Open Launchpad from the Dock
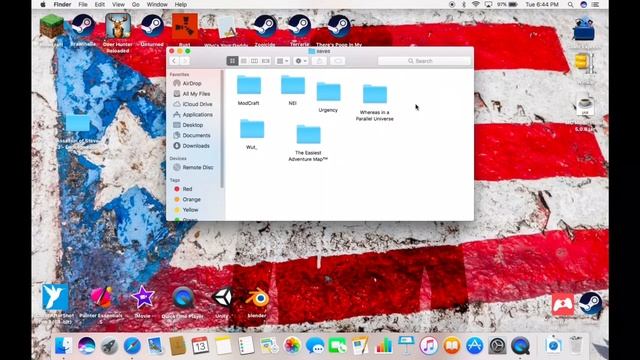Image resolution: width=640 pixels, height=360 pixels. click(x=109, y=346)
